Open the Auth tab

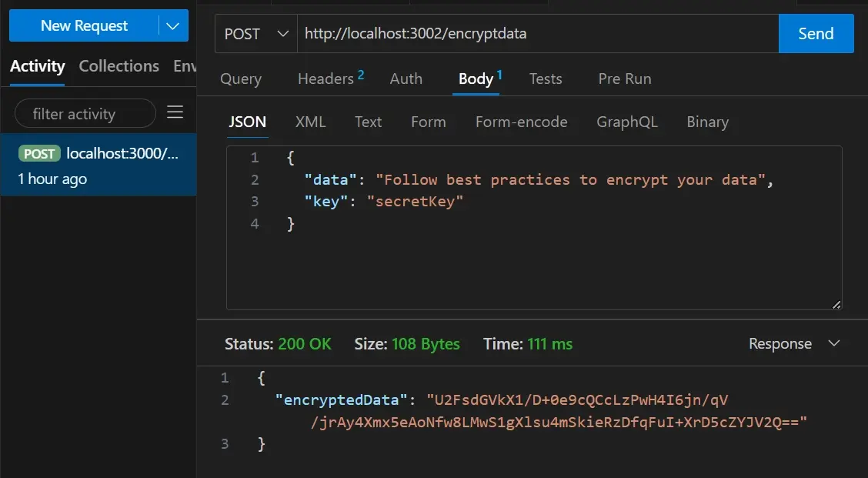click(406, 79)
